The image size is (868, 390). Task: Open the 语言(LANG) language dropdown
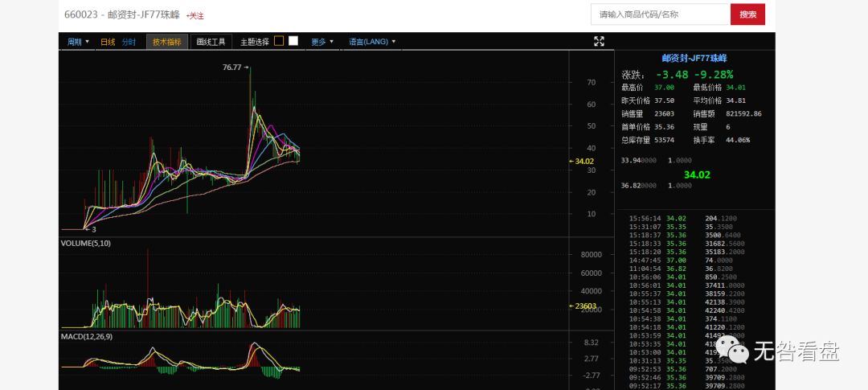tap(372, 42)
